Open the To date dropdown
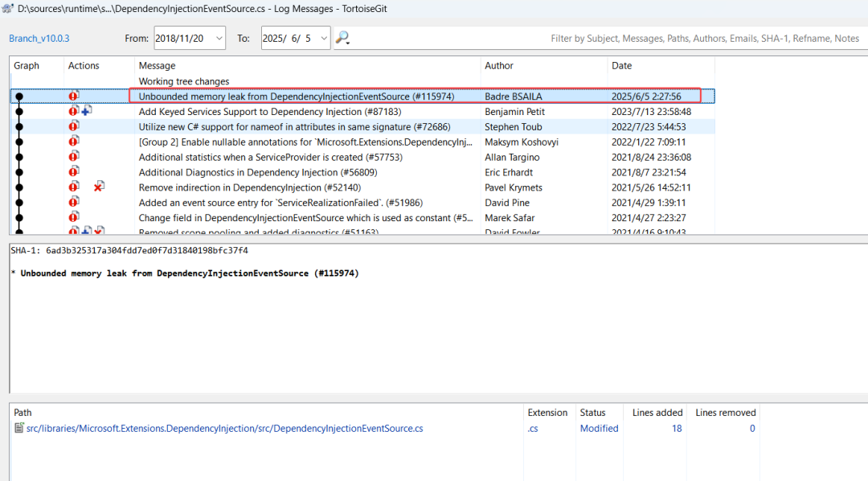The width and height of the screenshot is (868, 481). 324,38
